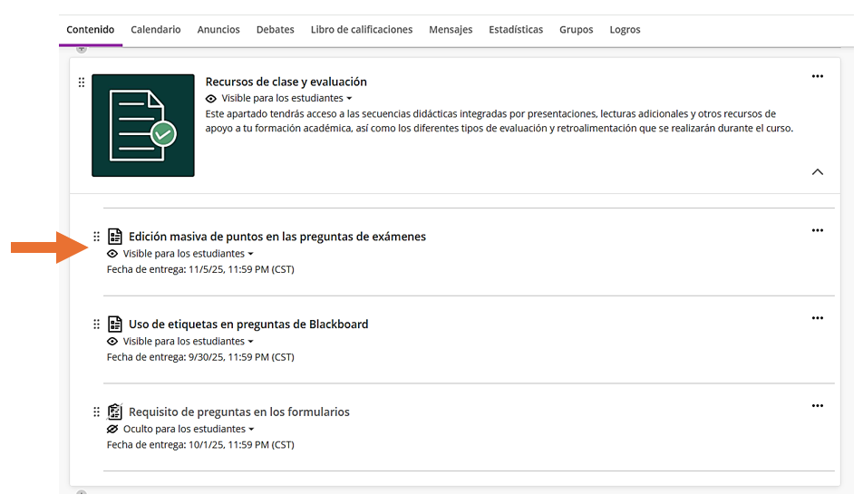The width and height of the screenshot is (863, 504).
Task: Click drag handle beside Uso de etiquetas item
Action: coord(97,325)
